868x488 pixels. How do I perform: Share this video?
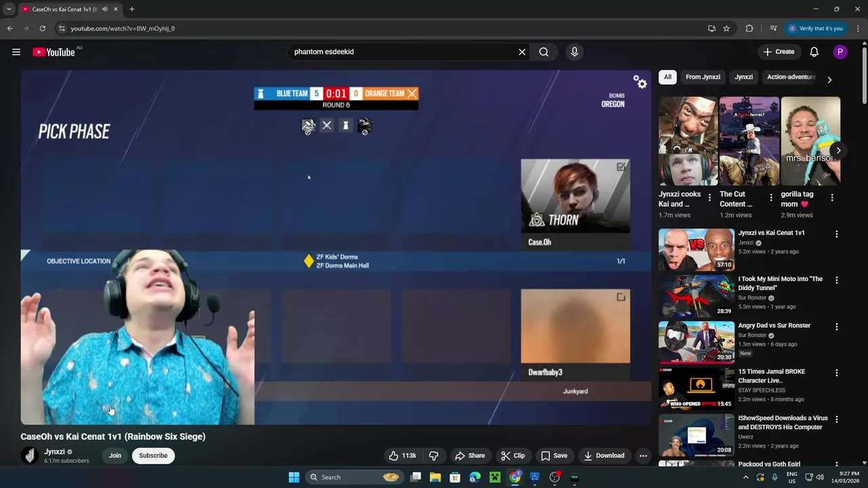point(470,455)
